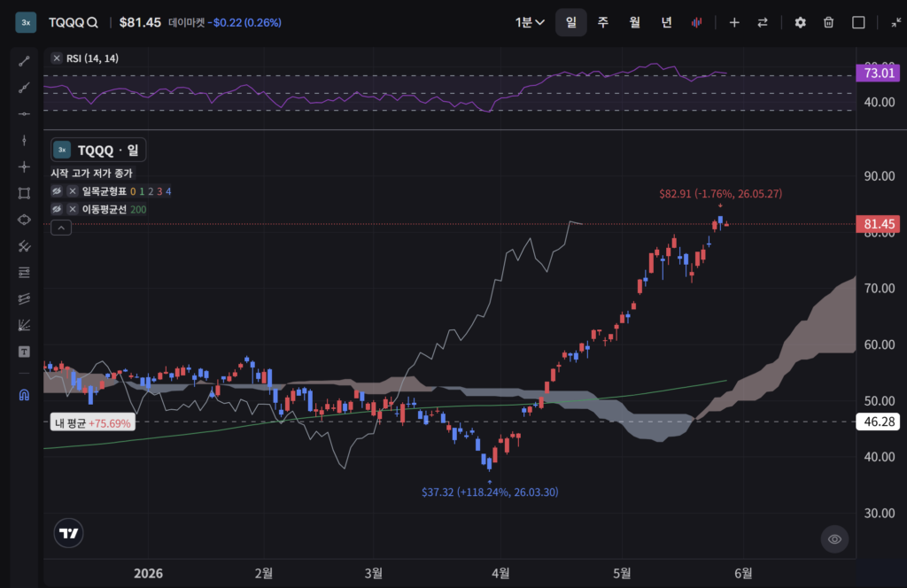Select the crosshair line tool
The height and width of the screenshot is (588, 907).
pyautogui.click(x=24, y=167)
